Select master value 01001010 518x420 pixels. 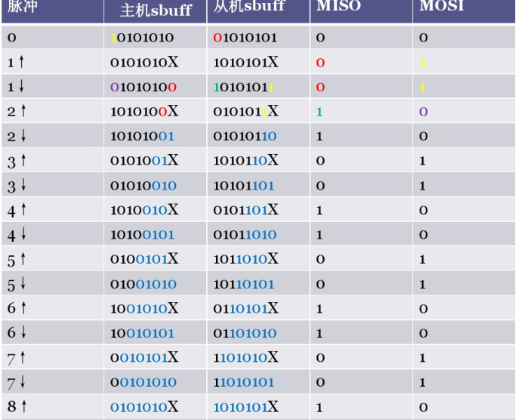click(143, 284)
